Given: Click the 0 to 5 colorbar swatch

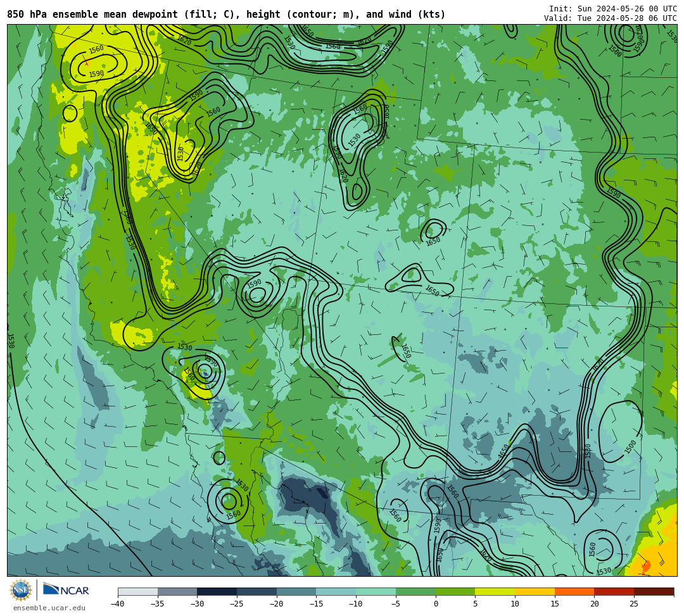Looking at the screenshot, I should point(455,591).
